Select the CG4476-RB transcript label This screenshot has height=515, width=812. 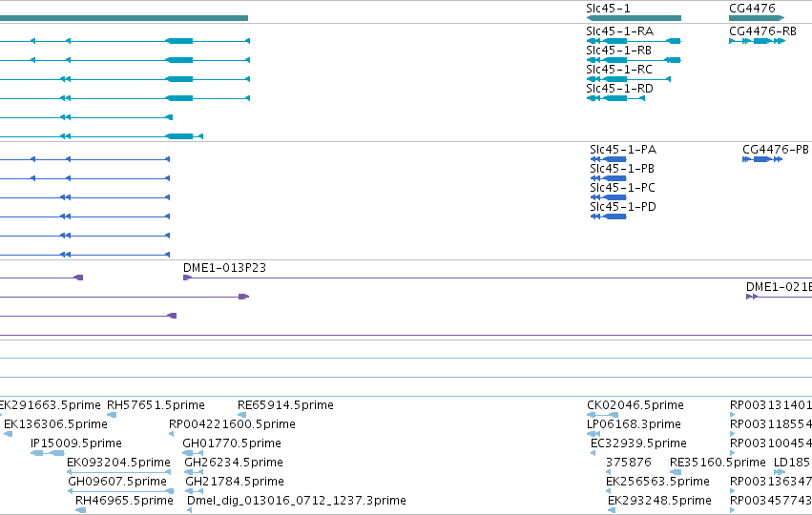point(762,31)
